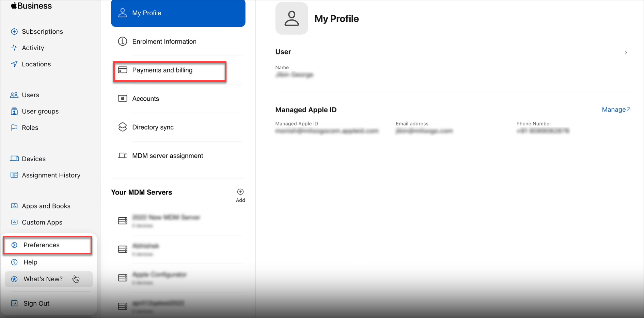This screenshot has height=318, width=644.
Task: Click the Manage link for Managed Apple ID
Action: point(616,110)
